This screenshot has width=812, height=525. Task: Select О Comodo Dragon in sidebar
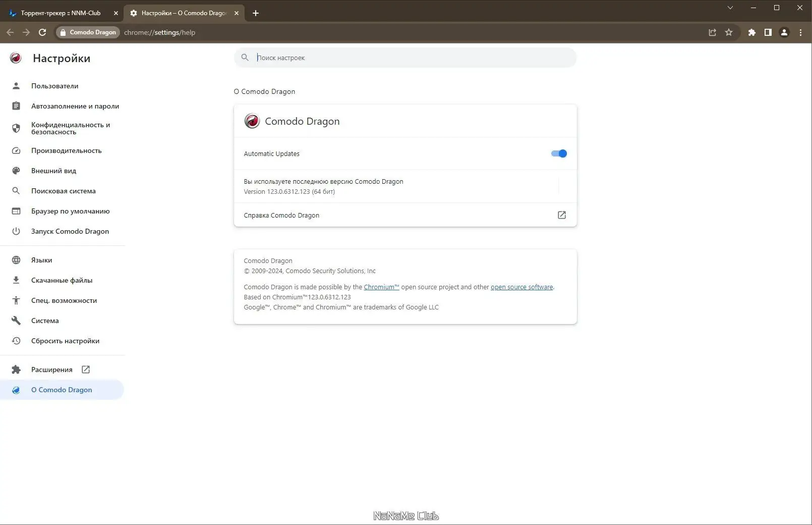[x=63, y=390]
